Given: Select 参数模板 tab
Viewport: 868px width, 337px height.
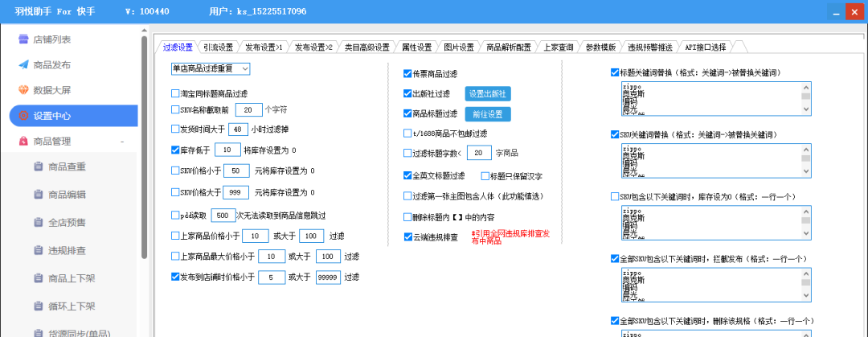Looking at the screenshot, I should [600, 47].
